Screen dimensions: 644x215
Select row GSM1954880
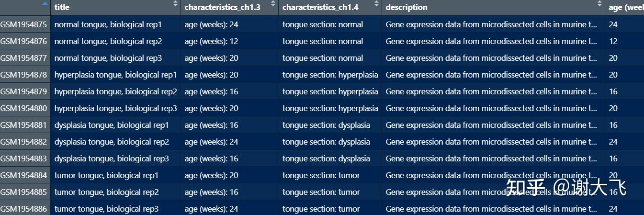click(24, 108)
